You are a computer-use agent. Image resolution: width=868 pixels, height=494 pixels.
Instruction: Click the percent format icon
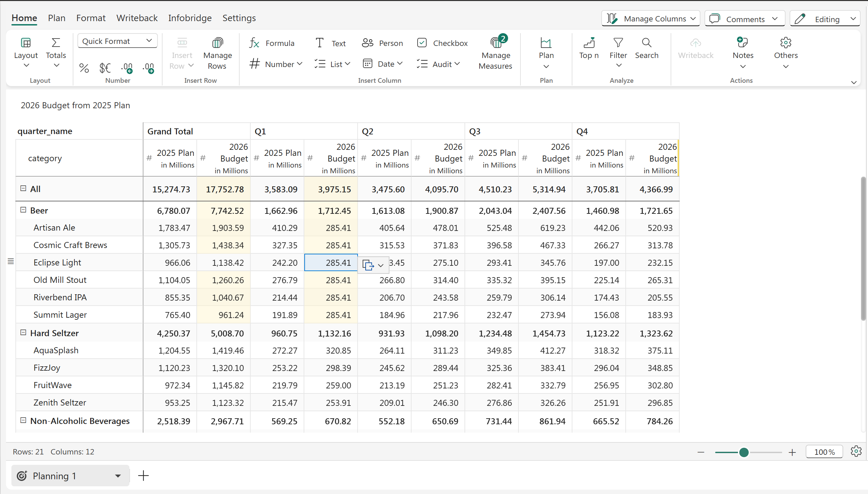pos(84,68)
